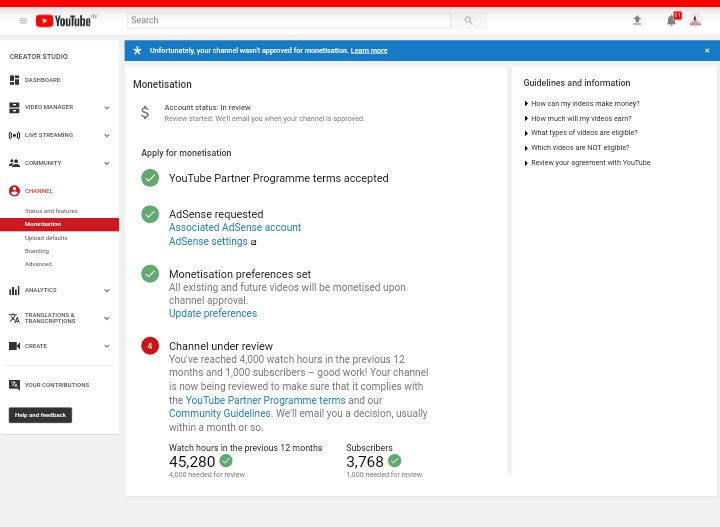Expand the Analytics section chevron
Screen dimensions: 720x527
[x=107, y=291]
